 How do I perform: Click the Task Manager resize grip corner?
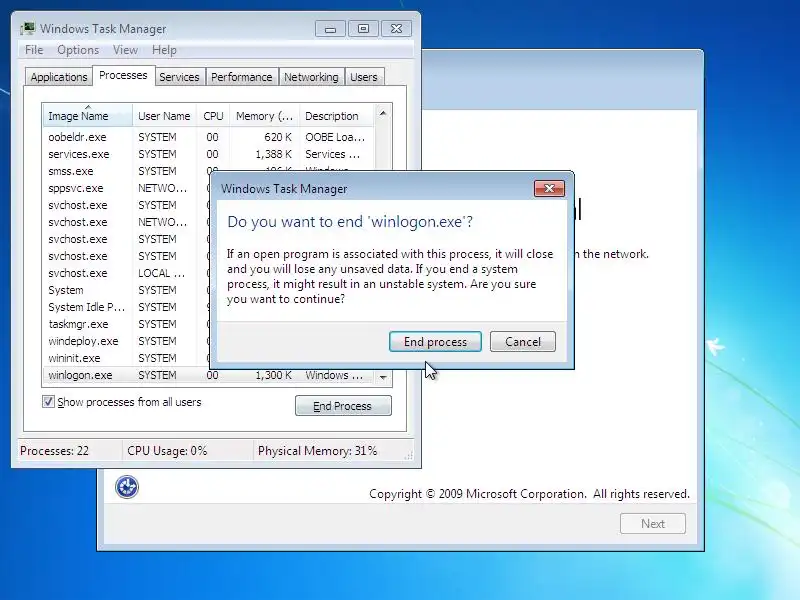(408, 456)
